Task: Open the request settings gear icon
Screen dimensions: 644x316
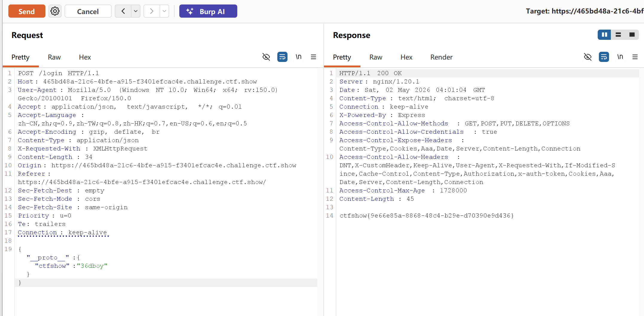Action: pyautogui.click(x=55, y=11)
